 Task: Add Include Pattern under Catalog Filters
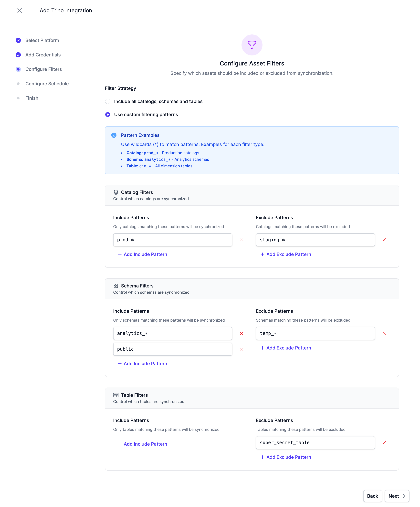pyautogui.click(x=142, y=254)
